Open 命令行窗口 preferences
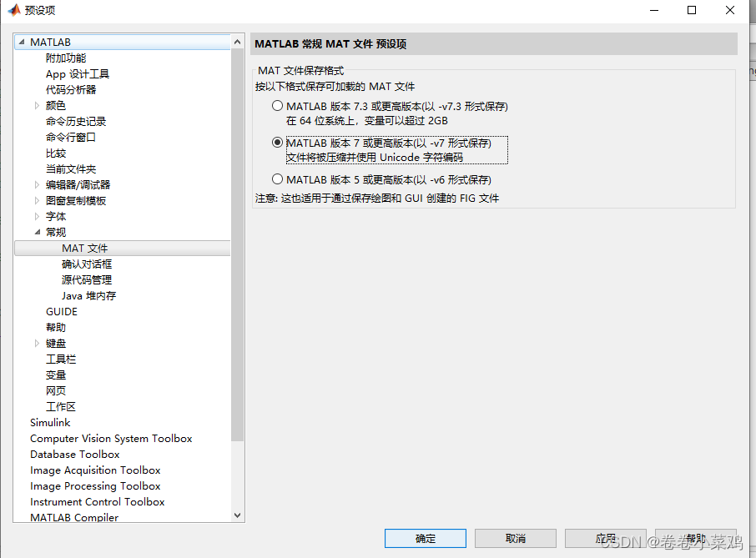This screenshot has height=558, width=756. (72, 137)
